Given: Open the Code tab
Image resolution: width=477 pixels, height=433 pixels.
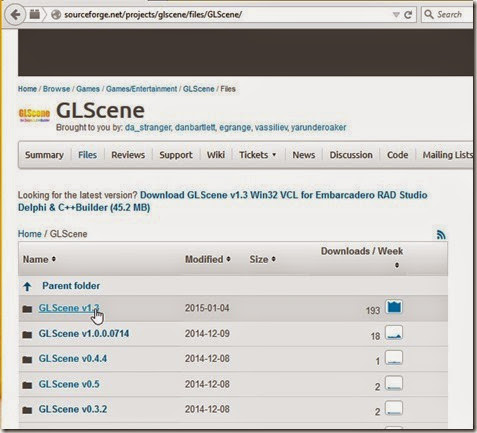Looking at the screenshot, I should [397, 155].
